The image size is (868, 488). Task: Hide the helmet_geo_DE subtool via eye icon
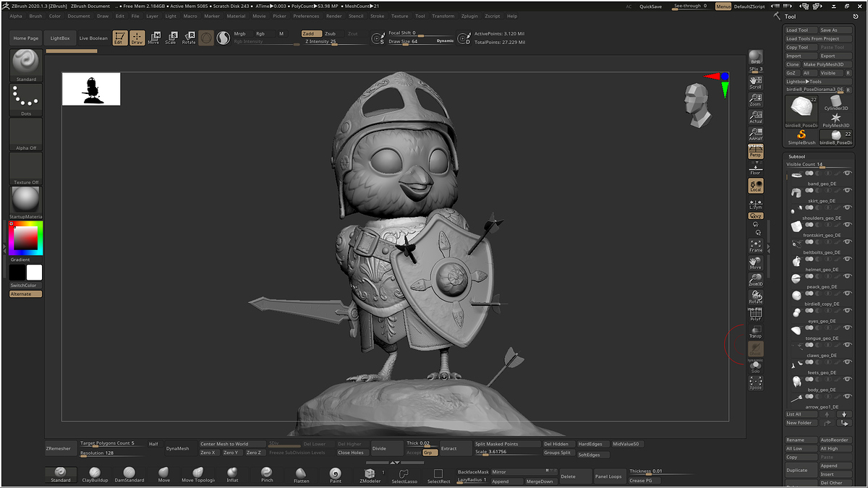[x=847, y=260]
